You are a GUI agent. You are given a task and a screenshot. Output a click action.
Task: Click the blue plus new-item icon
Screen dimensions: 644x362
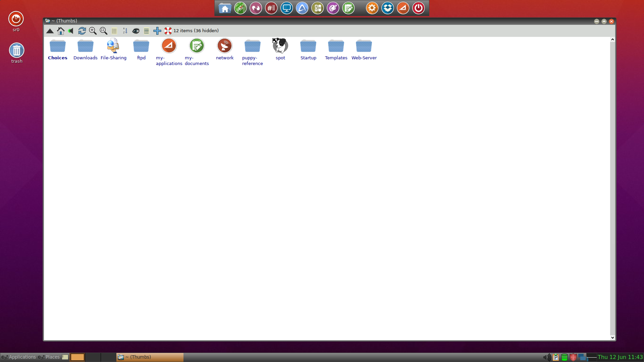tap(157, 31)
